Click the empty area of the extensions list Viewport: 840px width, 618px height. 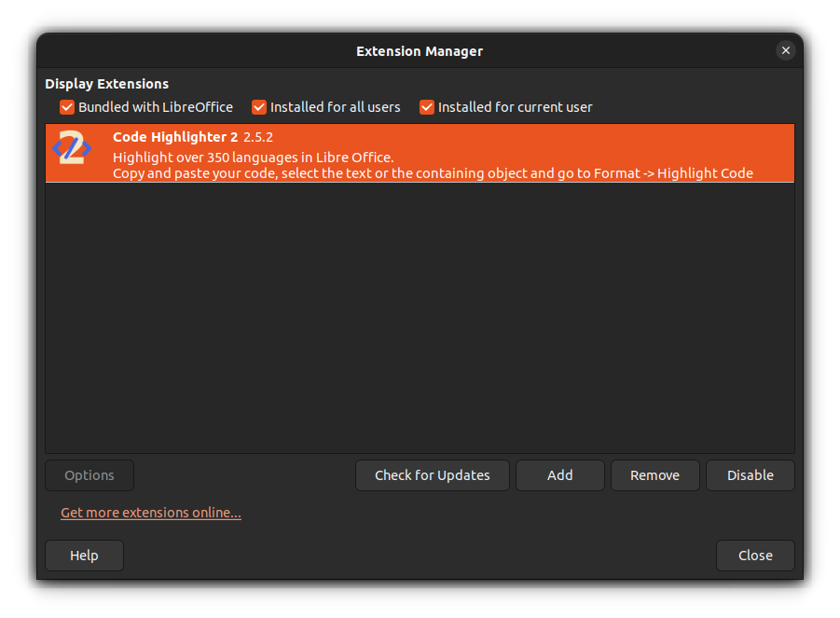[420, 317]
